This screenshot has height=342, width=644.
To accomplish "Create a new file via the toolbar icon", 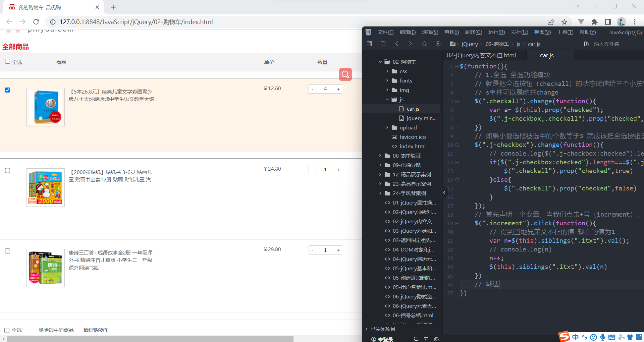I will (369, 44).
